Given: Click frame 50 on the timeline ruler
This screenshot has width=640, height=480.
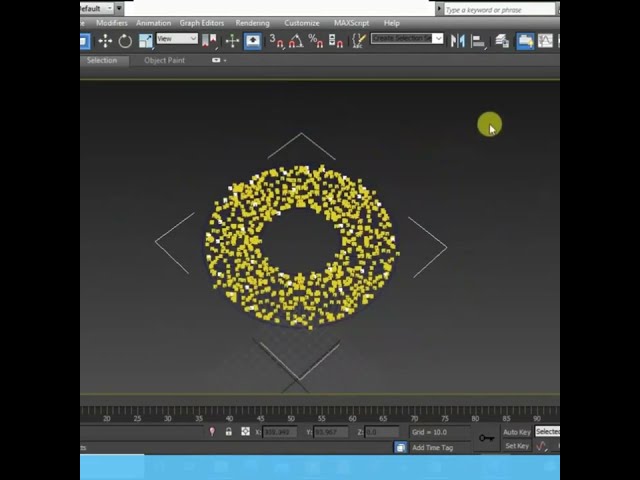Looking at the screenshot, I should 291,418.
